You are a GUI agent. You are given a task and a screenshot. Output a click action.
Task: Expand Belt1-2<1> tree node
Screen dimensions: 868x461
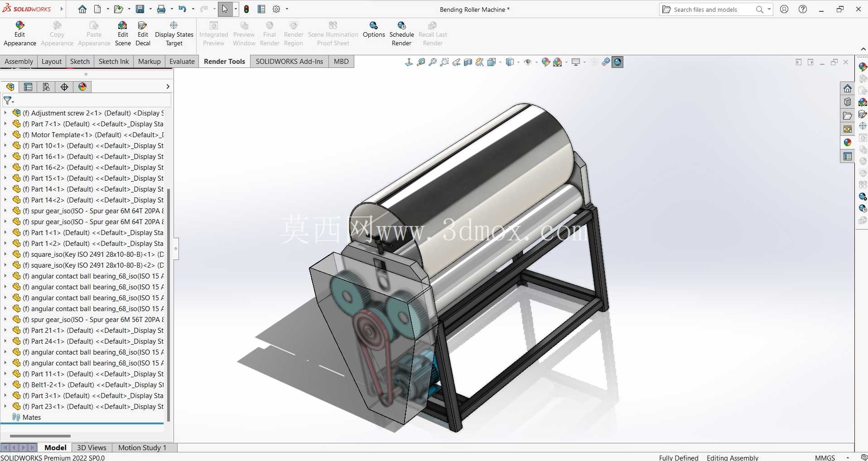[x=5, y=384]
